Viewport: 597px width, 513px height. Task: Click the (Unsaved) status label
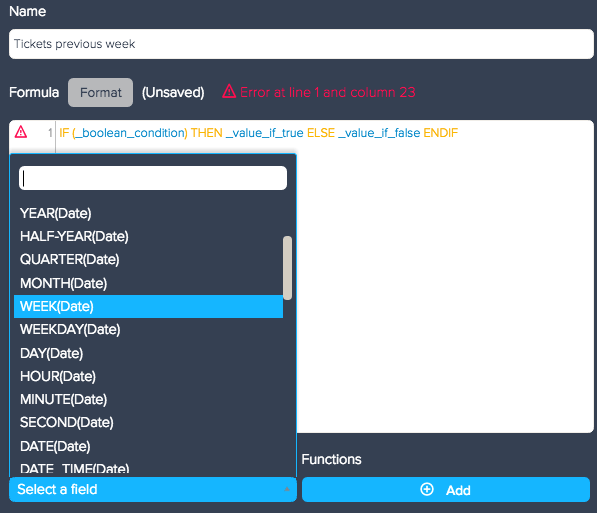pyautogui.click(x=173, y=93)
